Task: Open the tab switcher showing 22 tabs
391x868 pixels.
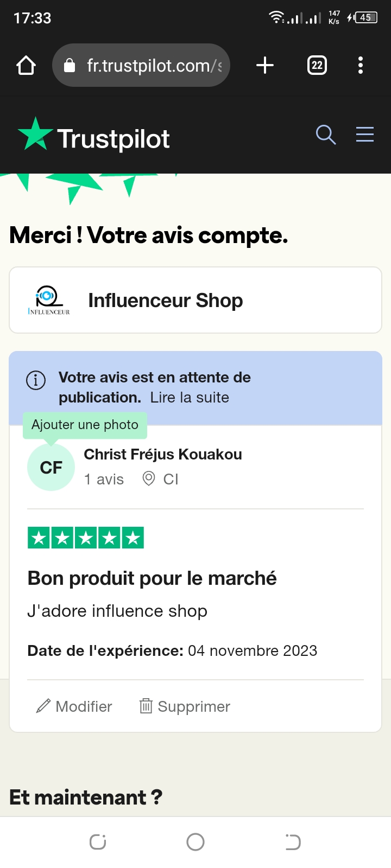Action: 317,66
